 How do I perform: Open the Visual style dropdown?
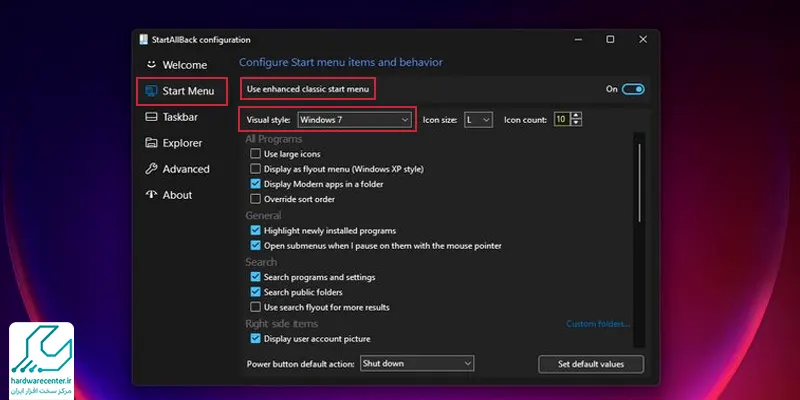pyautogui.click(x=355, y=120)
